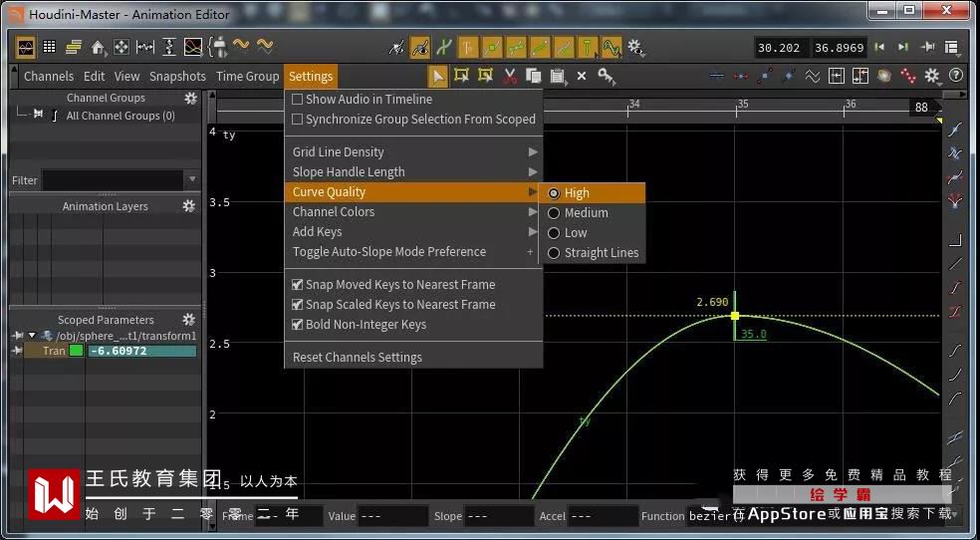Click the brace with handle icon
The image size is (980, 540).
point(217,47)
